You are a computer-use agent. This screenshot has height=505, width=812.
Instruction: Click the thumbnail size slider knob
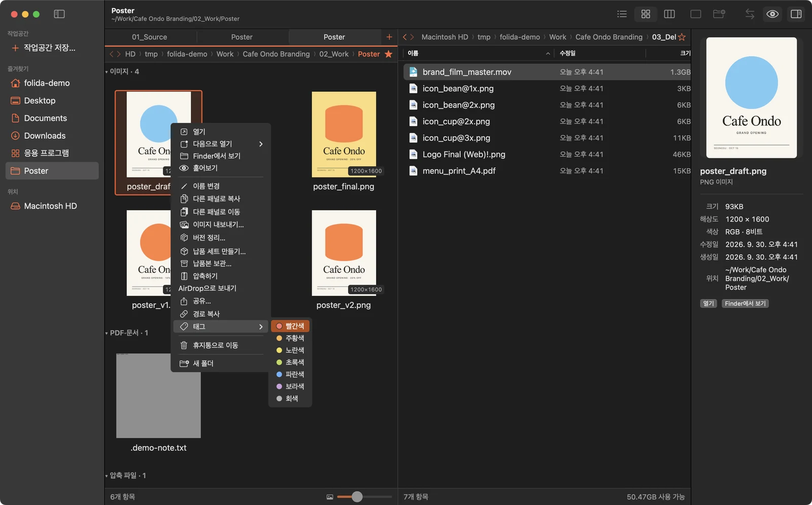pyautogui.click(x=357, y=497)
